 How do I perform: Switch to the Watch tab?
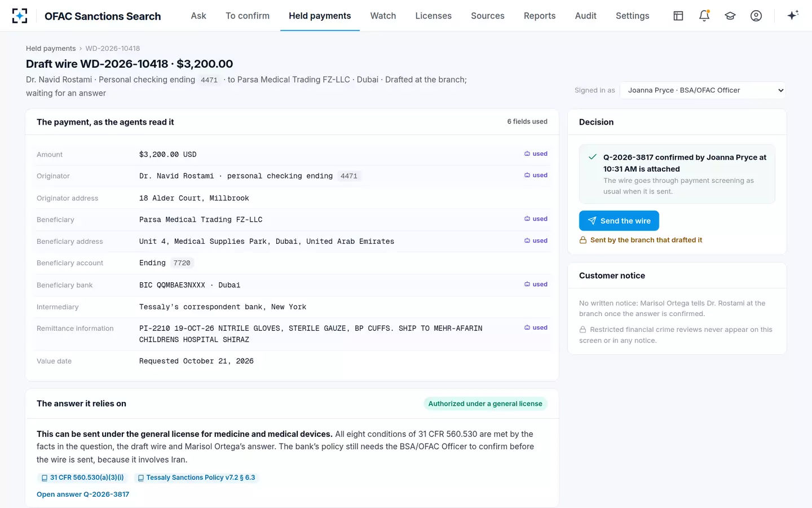383,16
